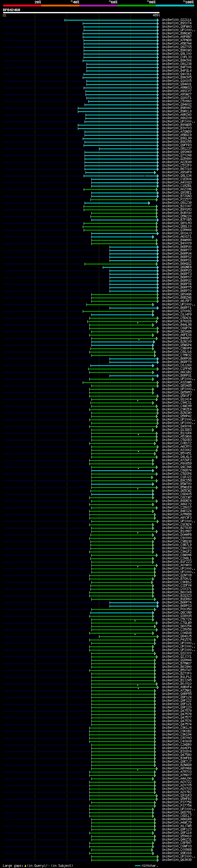Select hit label UniRef100_C0PL33

point(176,57)
